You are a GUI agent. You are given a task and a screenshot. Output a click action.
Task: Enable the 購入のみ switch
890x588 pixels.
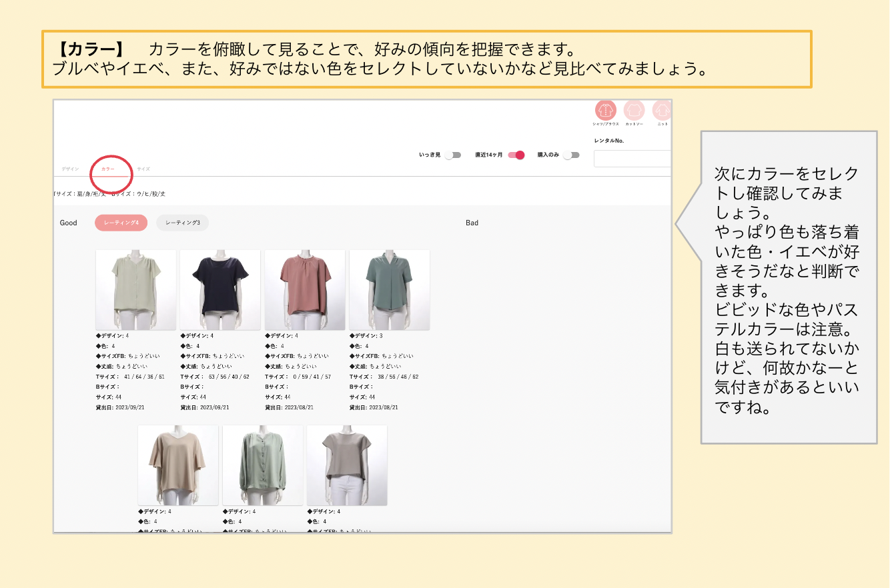[x=570, y=155]
